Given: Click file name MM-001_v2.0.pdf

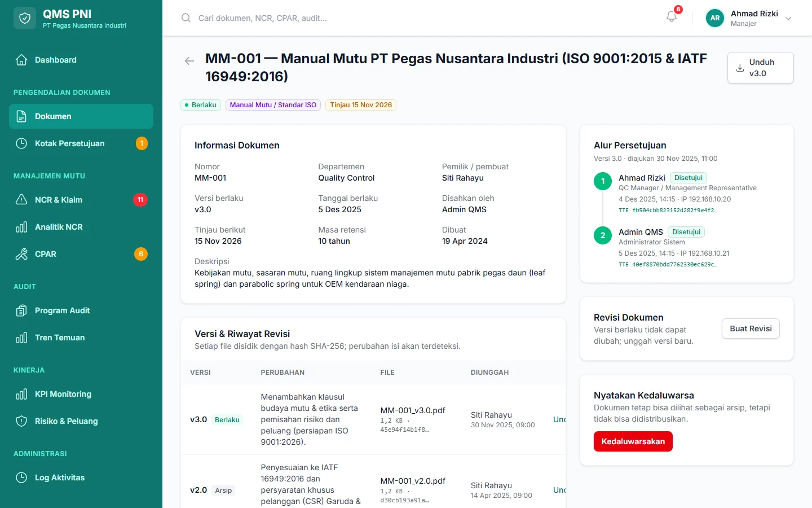Looking at the screenshot, I should (413, 481).
